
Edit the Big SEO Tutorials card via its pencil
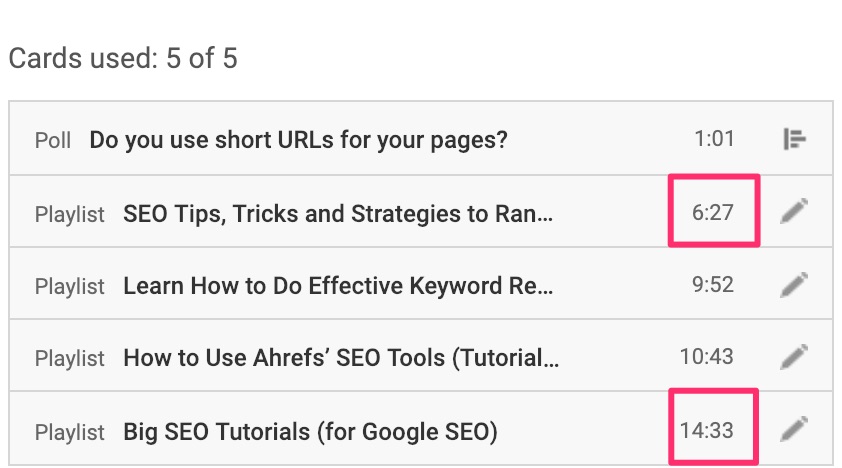pos(794,431)
